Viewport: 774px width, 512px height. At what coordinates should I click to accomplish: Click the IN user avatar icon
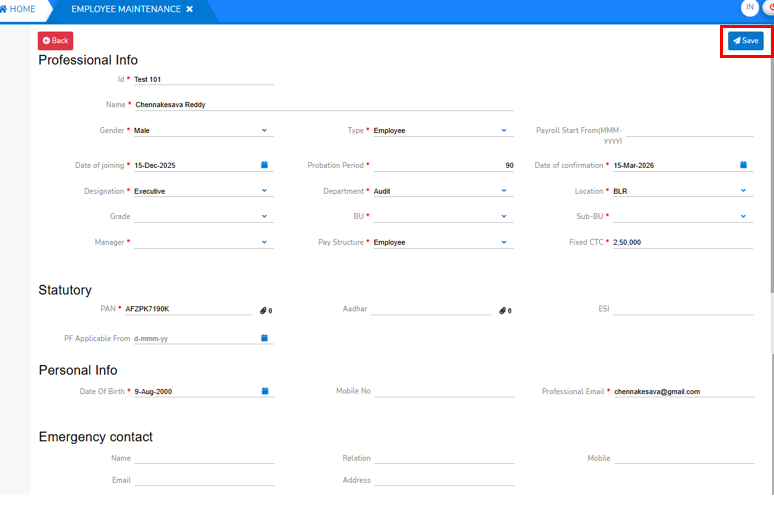(750, 8)
